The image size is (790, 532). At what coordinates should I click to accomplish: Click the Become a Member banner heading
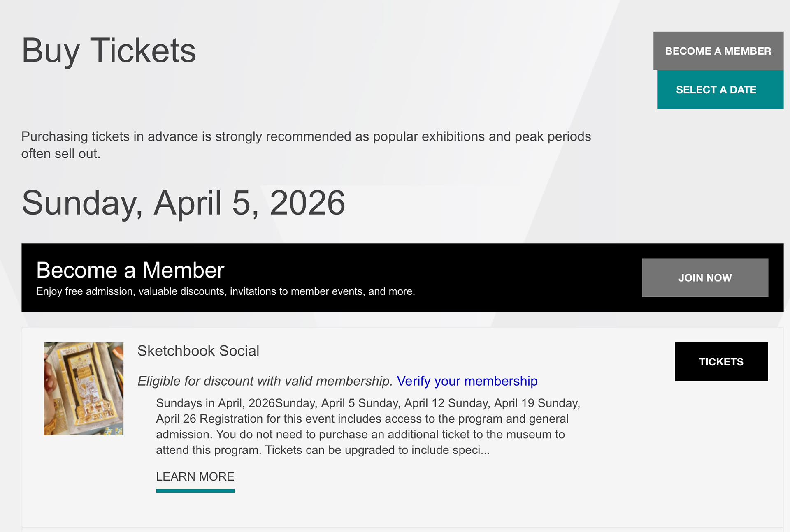coord(130,270)
